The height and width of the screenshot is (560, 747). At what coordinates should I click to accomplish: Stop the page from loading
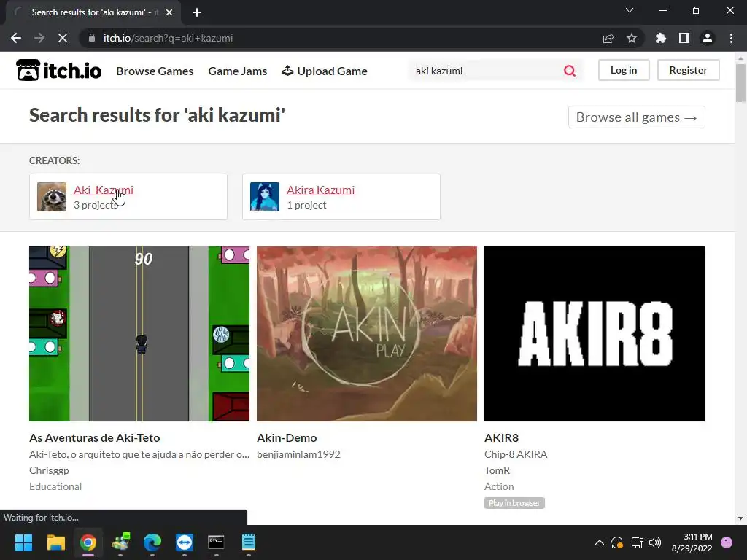[x=63, y=38]
